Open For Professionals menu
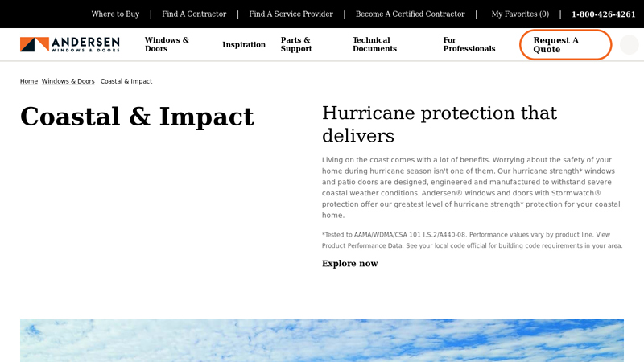This screenshot has height=362, width=644. (x=469, y=44)
